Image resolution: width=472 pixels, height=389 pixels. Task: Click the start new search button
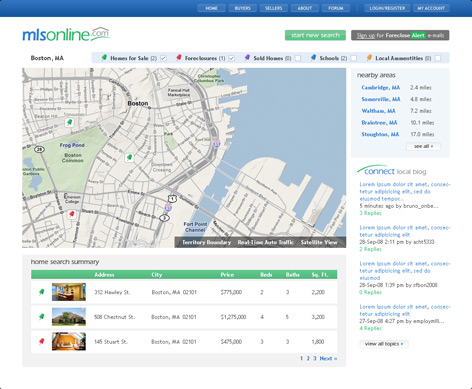tap(315, 35)
